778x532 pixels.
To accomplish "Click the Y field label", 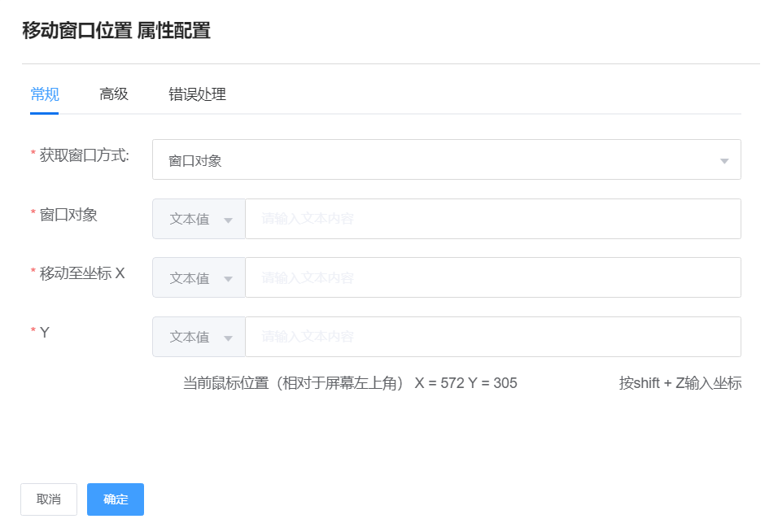I will click(x=45, y=332).
